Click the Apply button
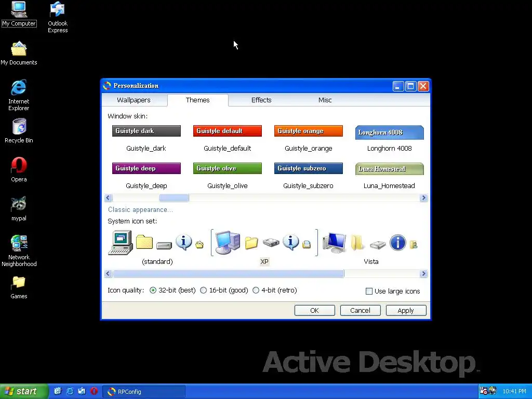The width and height of the screenshot is (532, 399). (406, 311)
